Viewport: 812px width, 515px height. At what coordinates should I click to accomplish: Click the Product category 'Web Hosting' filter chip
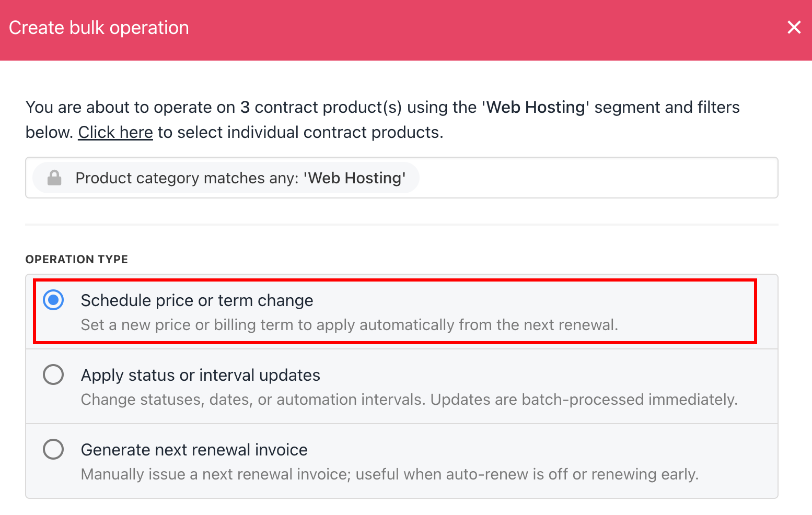tap(226, 178)
